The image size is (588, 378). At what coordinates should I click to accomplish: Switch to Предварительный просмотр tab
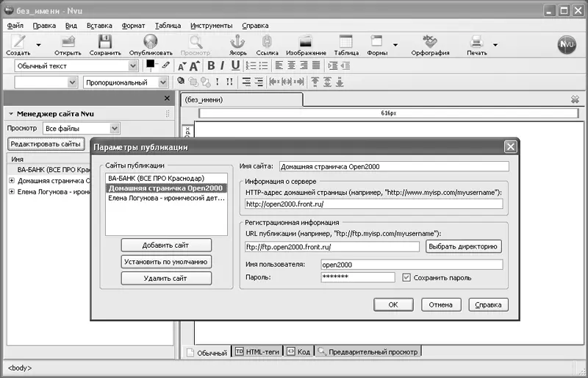(x=368, y=352)
